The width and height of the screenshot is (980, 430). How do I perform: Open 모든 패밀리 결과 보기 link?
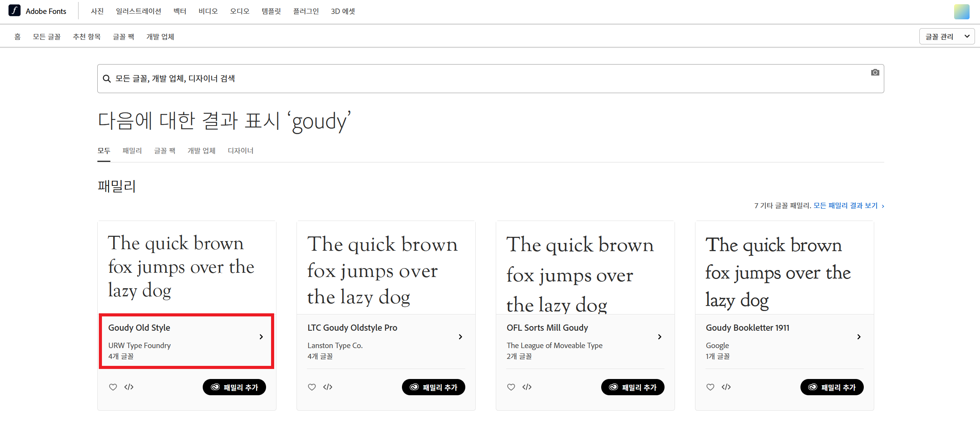[849, 206]
